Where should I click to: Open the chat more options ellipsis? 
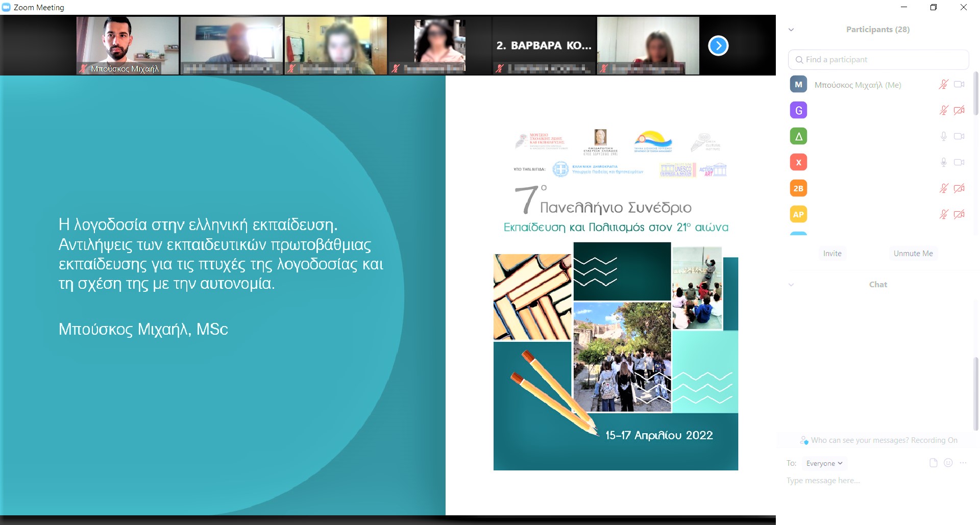[963, 463]
